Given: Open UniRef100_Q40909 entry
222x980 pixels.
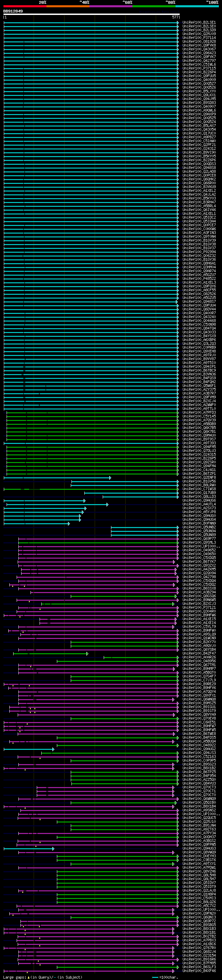Looking at the screenshot, I should pos(199,80).
